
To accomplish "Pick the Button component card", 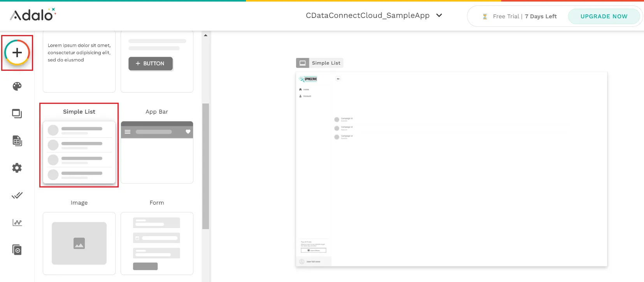I will pos(157,62).
